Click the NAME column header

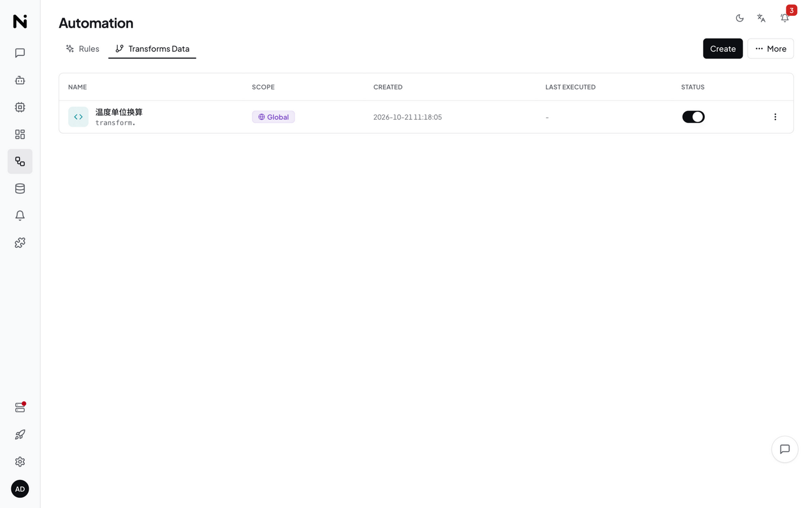click(78, 87)
